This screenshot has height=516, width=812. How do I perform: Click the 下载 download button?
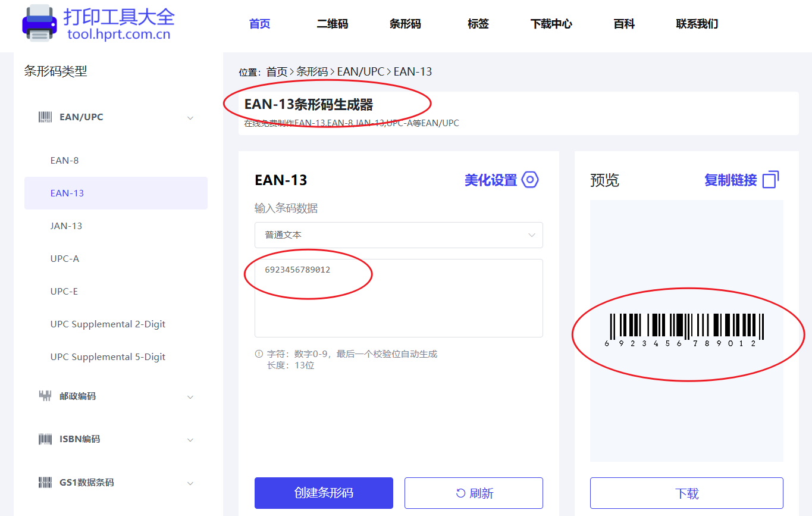pyautogui.click(x=686, y=493)
